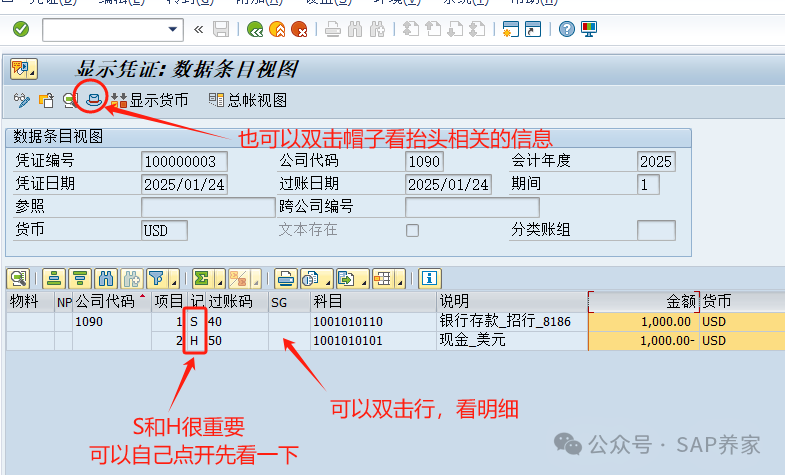Click the Print icon in top toolbar
The width and height of the screenshot is (785, 475).
[x=332, y=30]
